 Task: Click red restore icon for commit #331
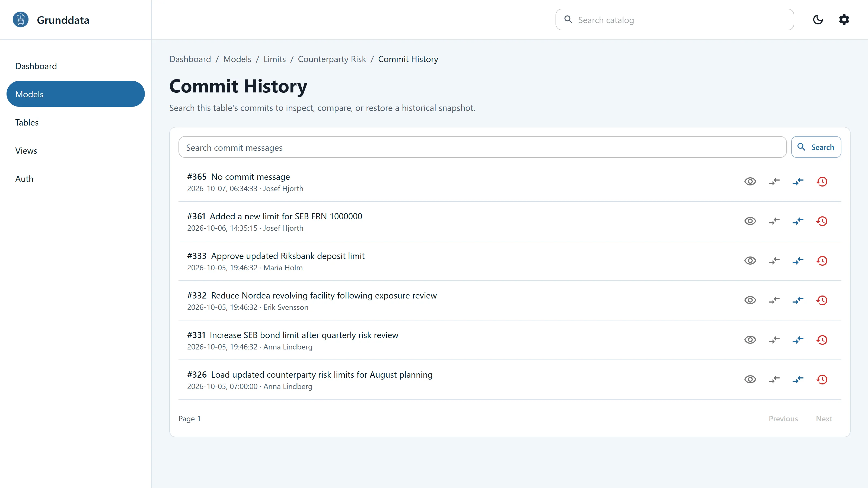click(822, 340)
